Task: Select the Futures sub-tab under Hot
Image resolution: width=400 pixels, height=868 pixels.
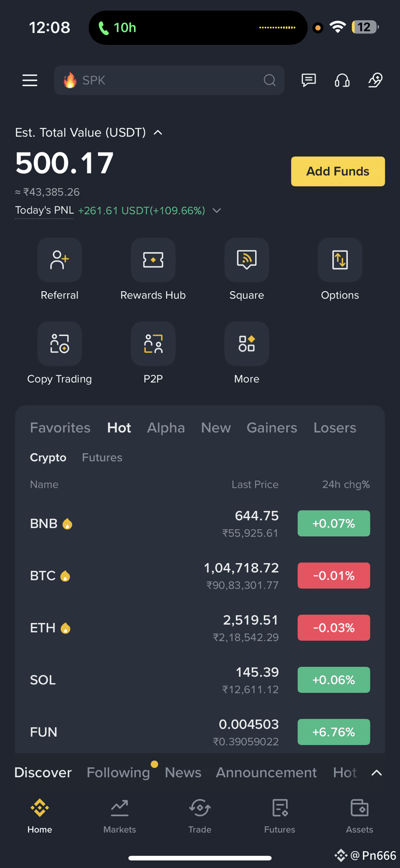Action: click(102, 457)
